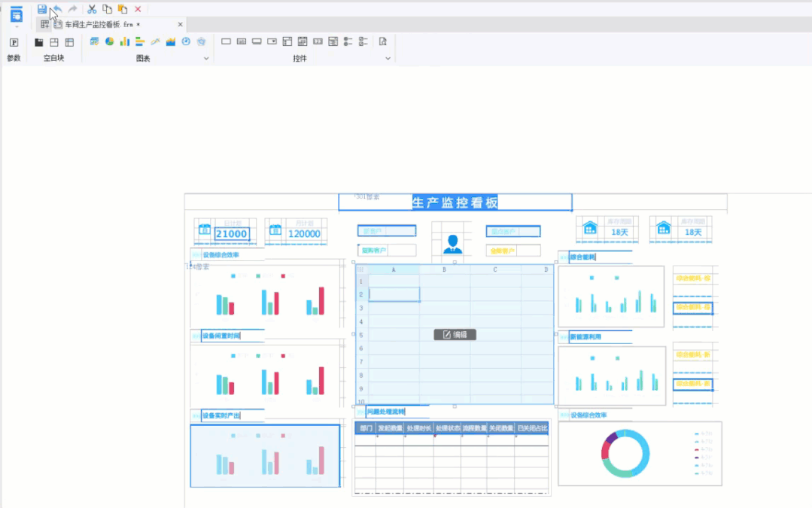Insert a pie chart
Screen dimensions: 812x508
coord(109,41)
